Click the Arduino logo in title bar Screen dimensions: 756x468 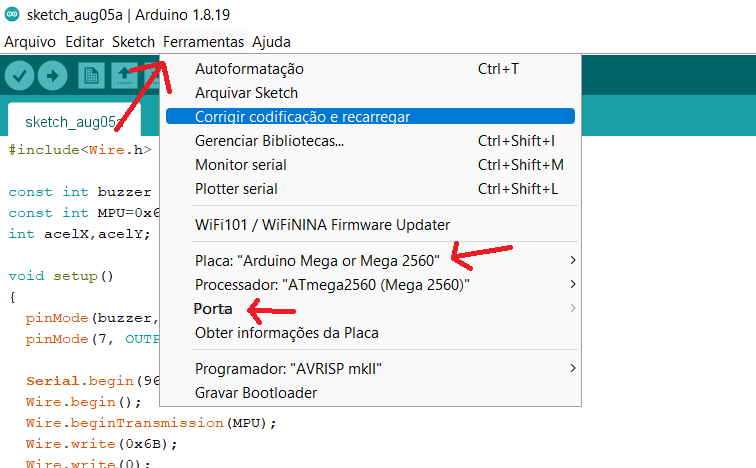12,14
